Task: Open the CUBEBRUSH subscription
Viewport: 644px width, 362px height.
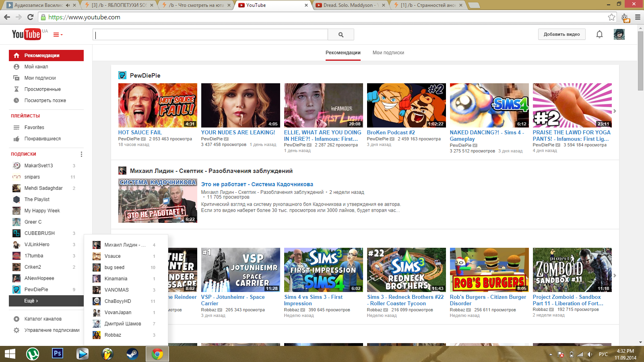Action: tap(46, 233)
